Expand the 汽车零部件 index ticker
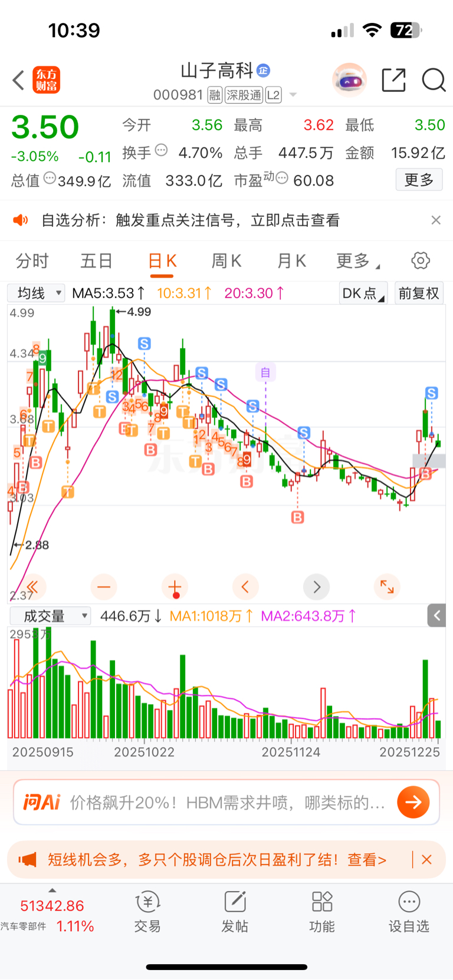The image size is (453, 980). click(x=52, y=890)
